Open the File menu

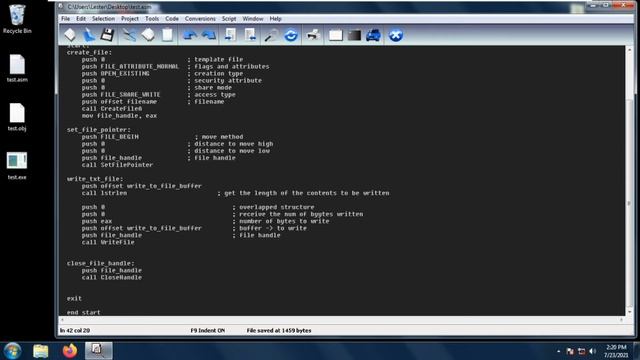point(65,19)
